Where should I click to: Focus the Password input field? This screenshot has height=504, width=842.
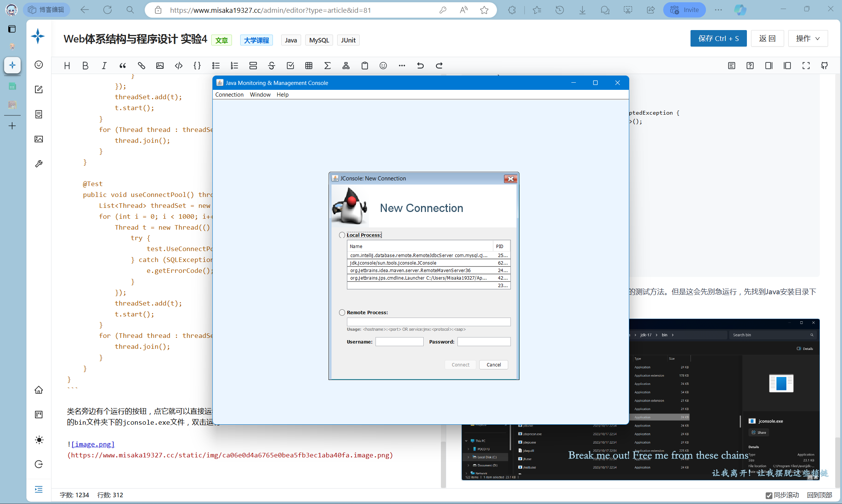[484, 342]
